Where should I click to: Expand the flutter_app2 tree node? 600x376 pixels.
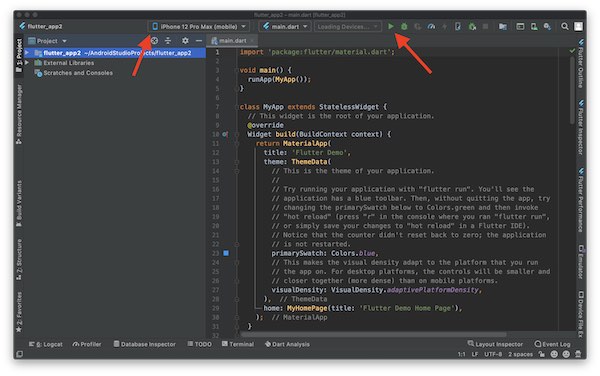[27, 53]
